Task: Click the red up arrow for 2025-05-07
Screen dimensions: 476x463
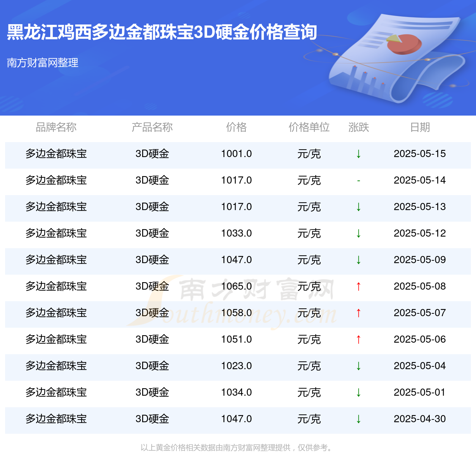Action: click(358, 313)
